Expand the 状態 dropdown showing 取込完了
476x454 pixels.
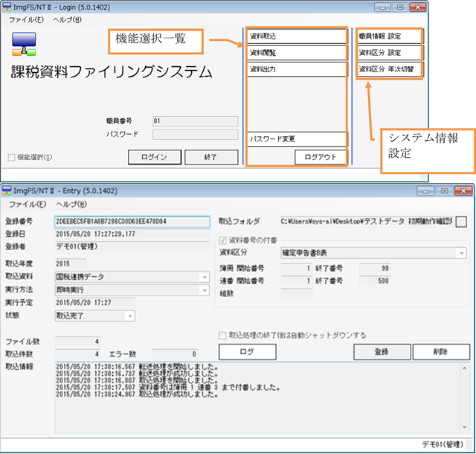(x=130, y=316)
